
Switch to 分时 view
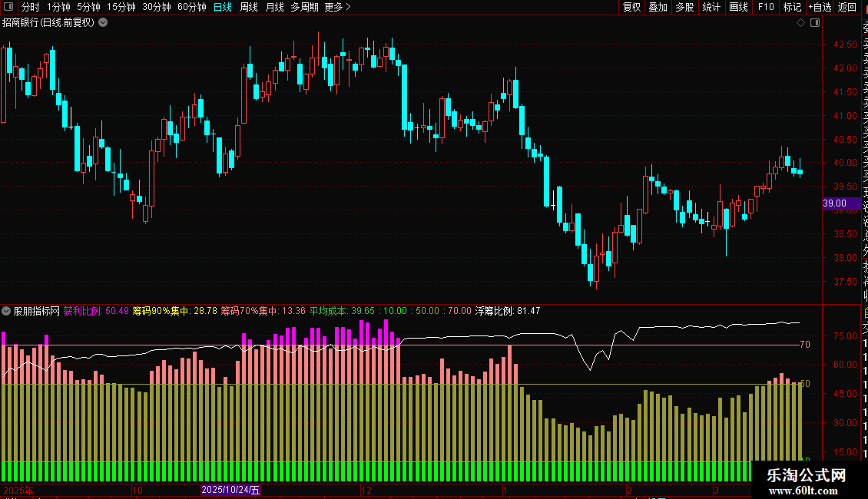(x=31, y=7)
